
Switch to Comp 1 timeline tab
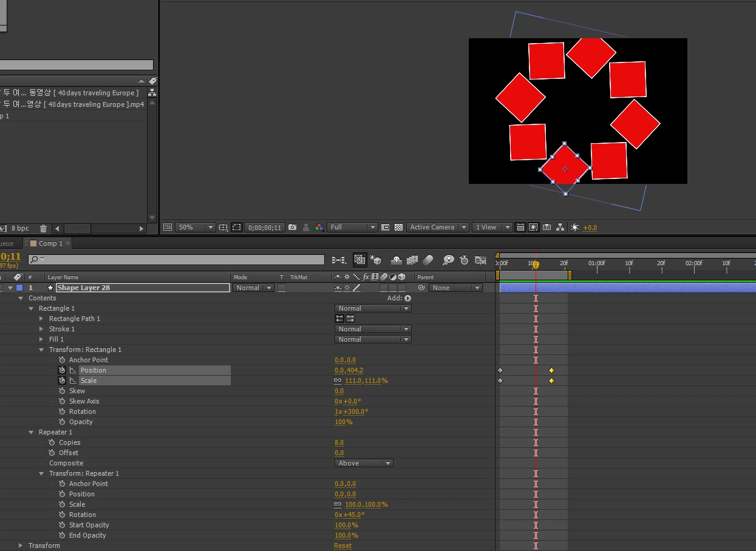coord(50,243)
